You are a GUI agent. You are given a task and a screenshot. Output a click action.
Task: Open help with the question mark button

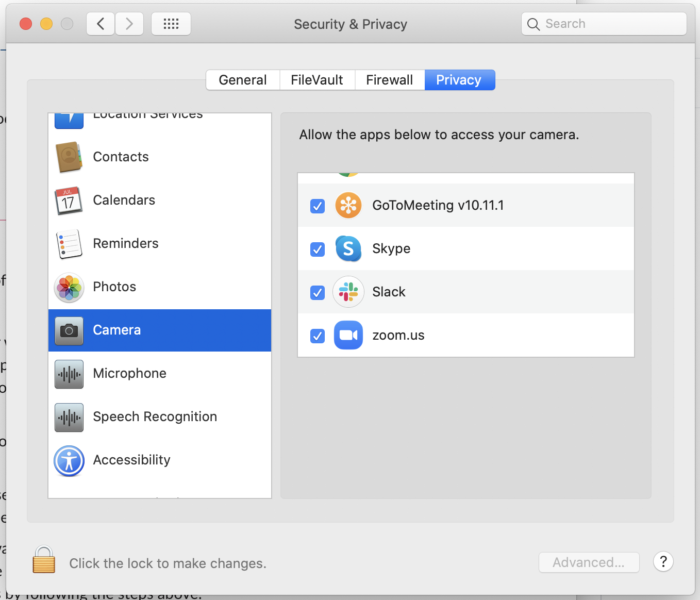[663, 561]
